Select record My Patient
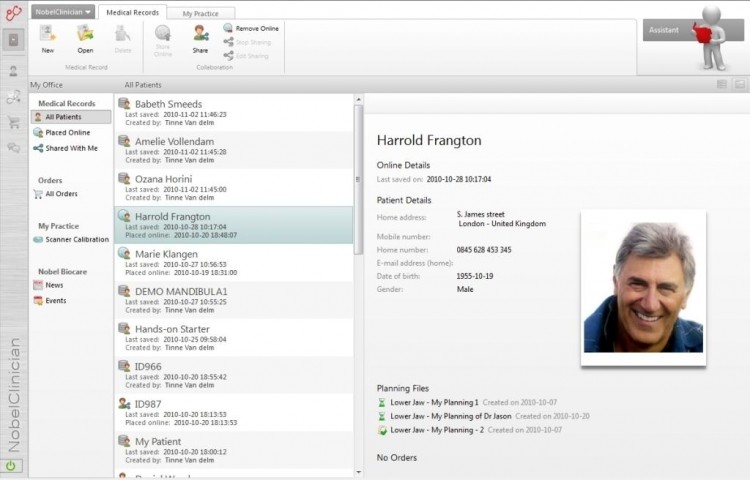750x480 pixels. [234, 450]
